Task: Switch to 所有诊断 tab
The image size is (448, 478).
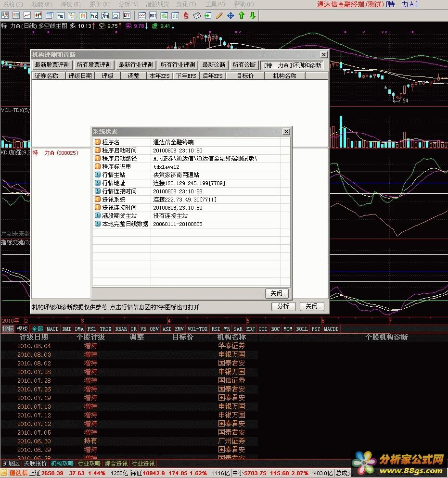Action: [244, 65]
